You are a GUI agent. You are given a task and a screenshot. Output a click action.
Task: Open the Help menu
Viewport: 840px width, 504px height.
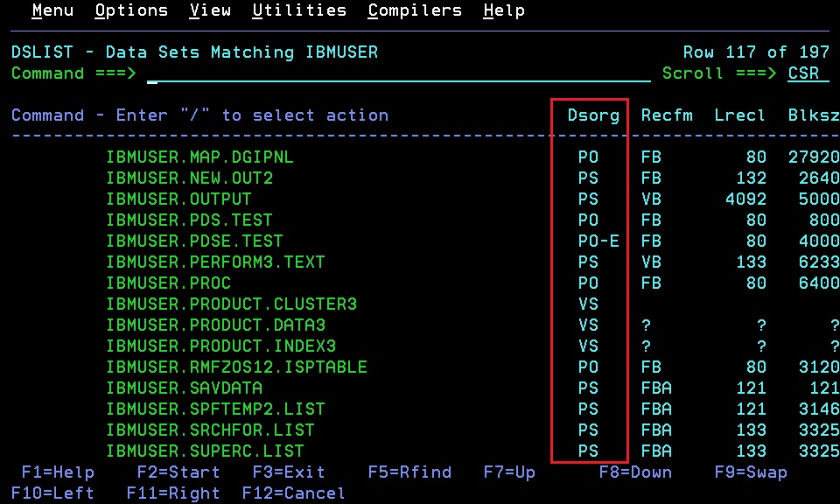pos(504,10)
